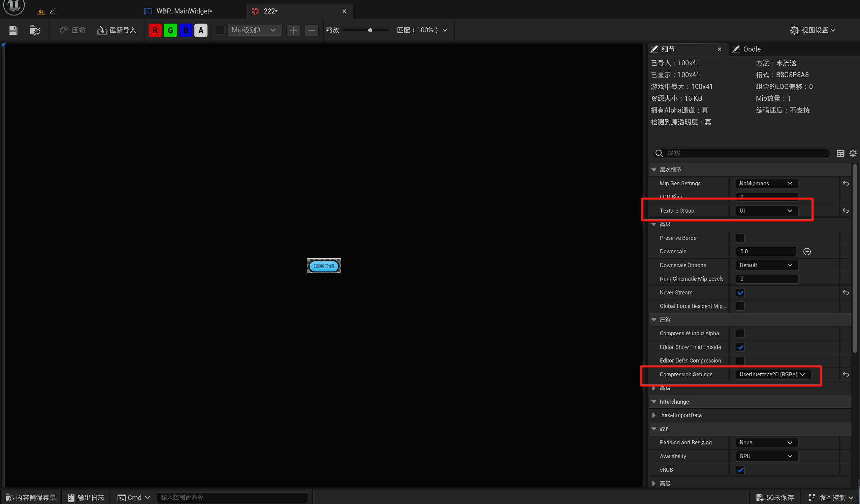Screen dimensions: 860x504
Task: Click 50未保存 to save all
Action: [775, 497]
